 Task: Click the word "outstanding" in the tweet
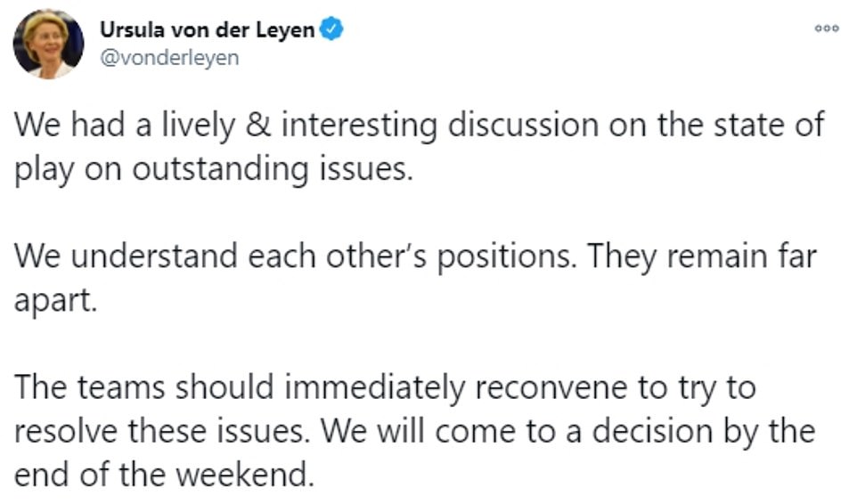click(x=220, y=169)
